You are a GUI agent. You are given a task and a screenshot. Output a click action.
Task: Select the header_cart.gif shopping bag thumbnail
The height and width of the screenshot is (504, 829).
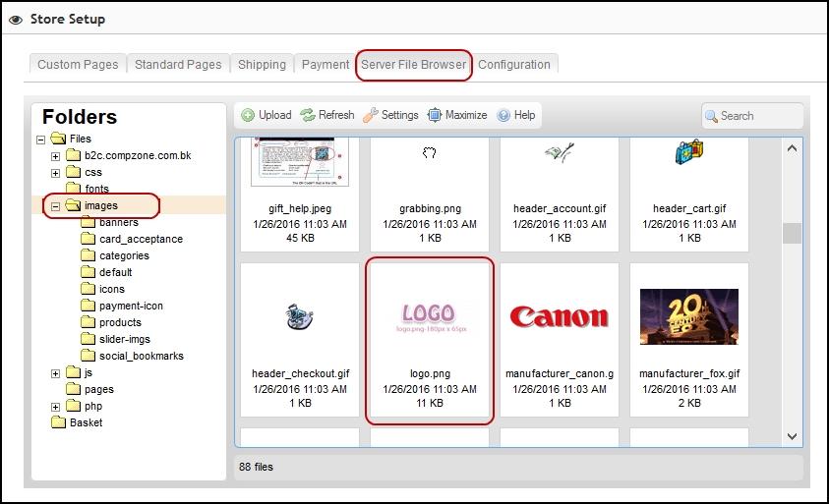tap(689, 152)
